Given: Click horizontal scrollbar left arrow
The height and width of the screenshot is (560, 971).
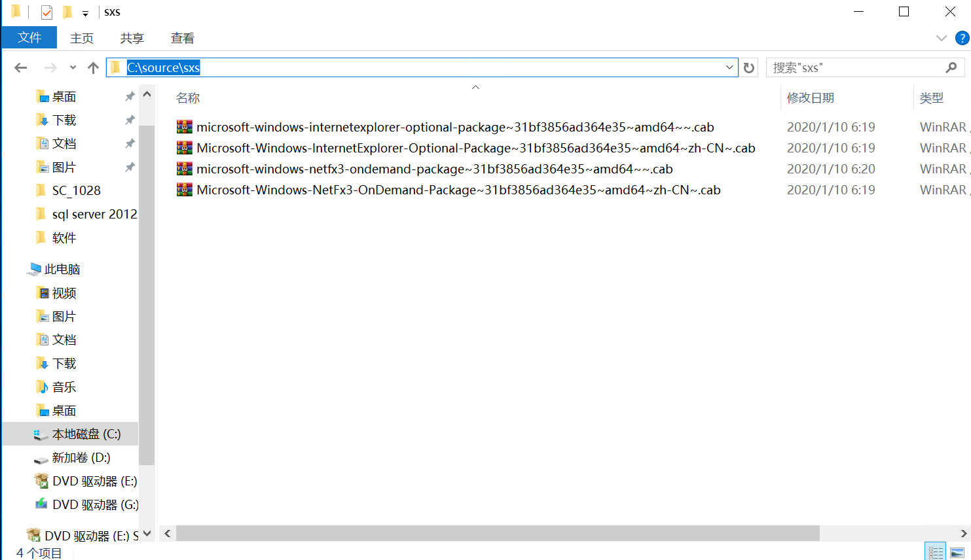Looking at the screenshot, I should tap(168, 534).
